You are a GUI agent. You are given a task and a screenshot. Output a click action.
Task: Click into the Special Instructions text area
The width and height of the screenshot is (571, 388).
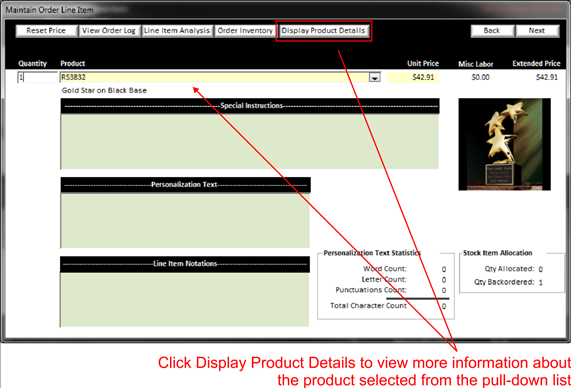[250, 141]
